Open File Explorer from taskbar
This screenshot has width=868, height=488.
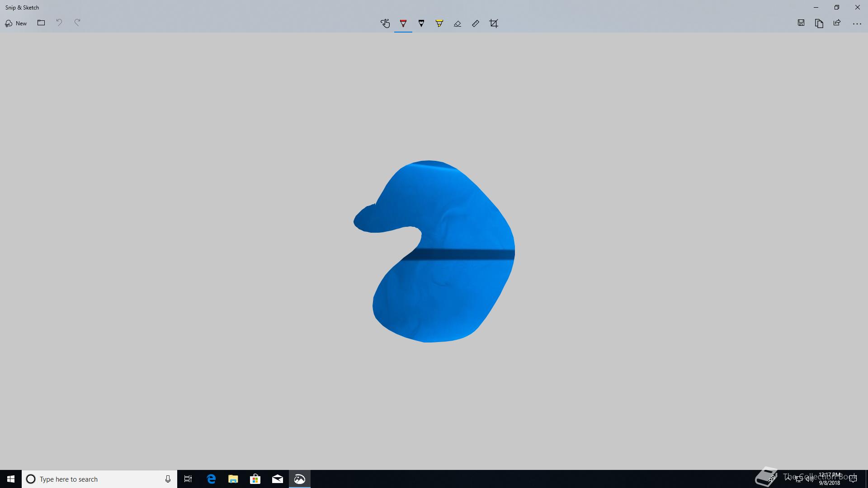[x=233, y=479]
